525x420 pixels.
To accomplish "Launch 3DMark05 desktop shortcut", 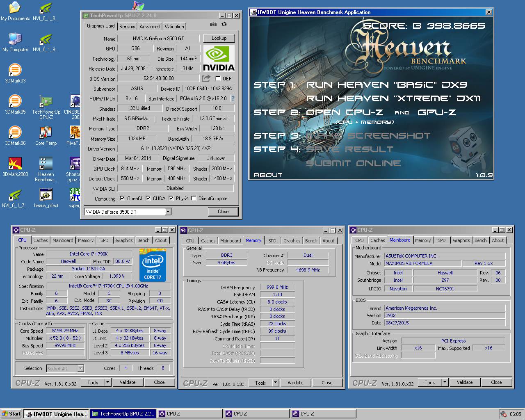I will [x=15, y=105].
